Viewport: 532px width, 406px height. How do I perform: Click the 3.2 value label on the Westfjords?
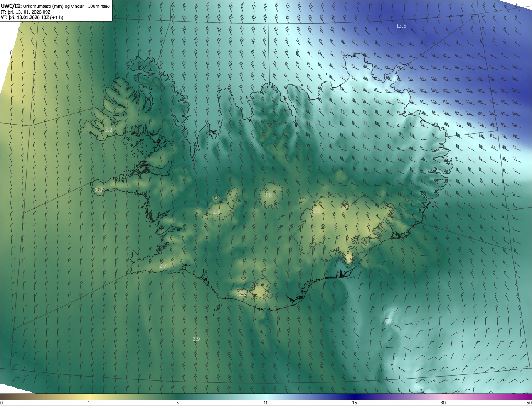(108, 130)
